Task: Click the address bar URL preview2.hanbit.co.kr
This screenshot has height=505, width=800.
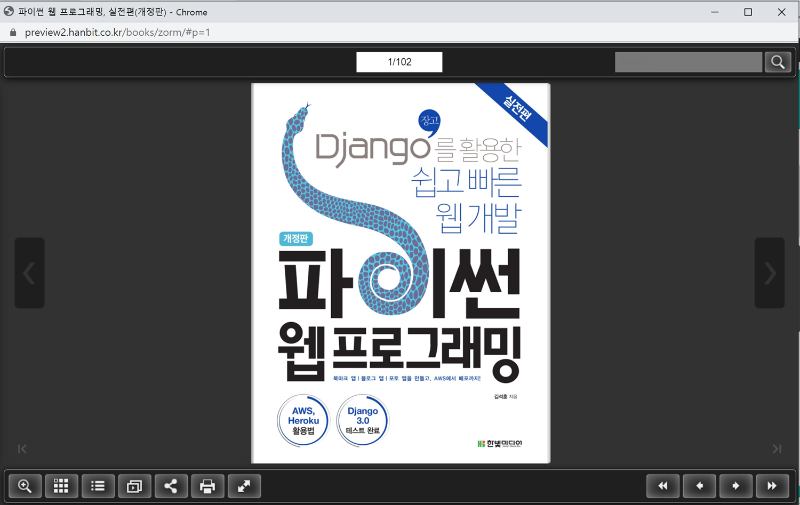Action: tap(117, 32)
